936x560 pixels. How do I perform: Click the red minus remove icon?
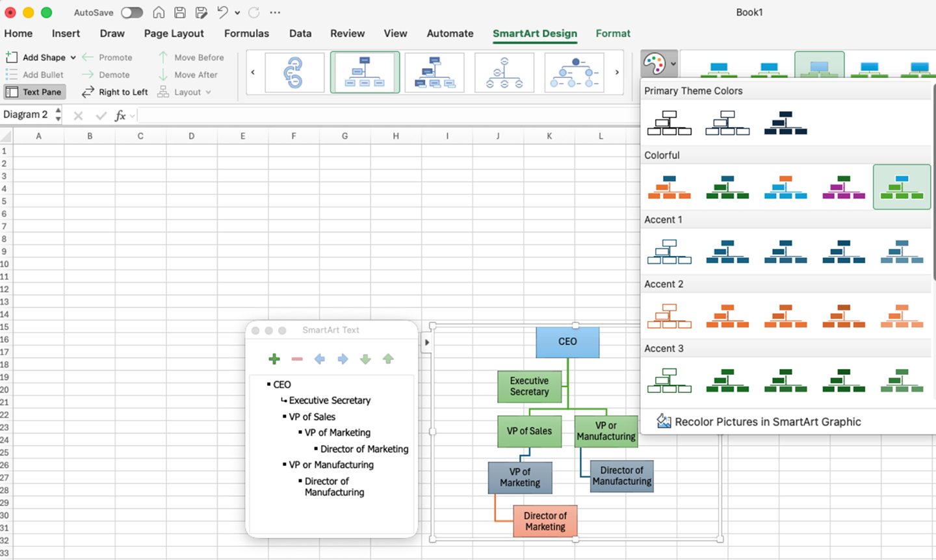pyautogui.click(x=297, y=359)
